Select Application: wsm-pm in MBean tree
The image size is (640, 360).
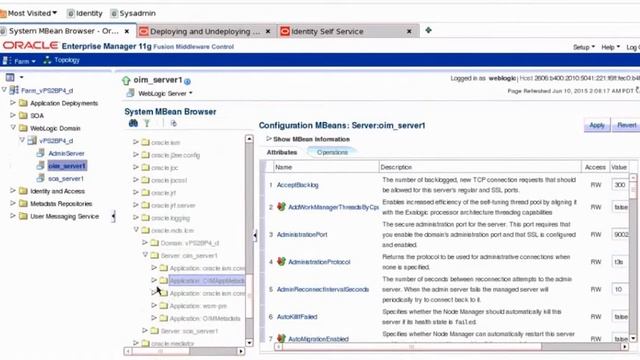click(x=198, y=306)
